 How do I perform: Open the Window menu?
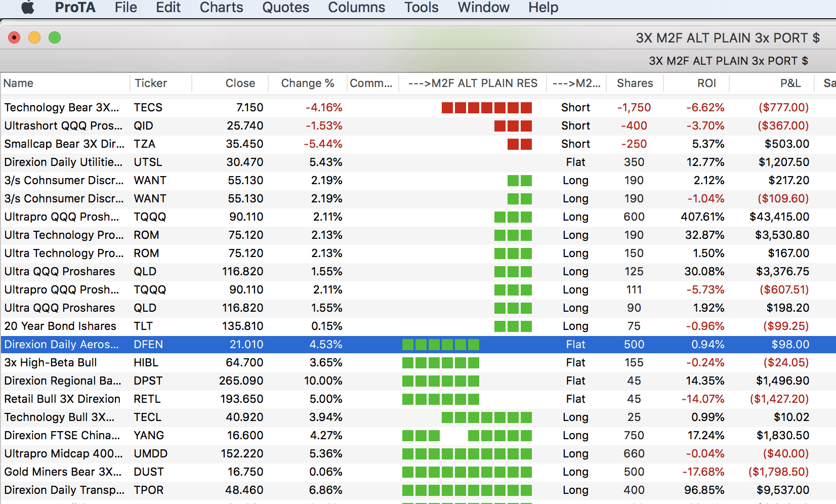pos(483,8)
